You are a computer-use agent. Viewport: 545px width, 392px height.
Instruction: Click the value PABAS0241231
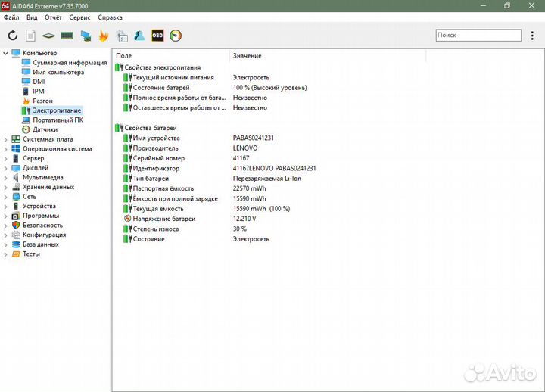(254, 138)
